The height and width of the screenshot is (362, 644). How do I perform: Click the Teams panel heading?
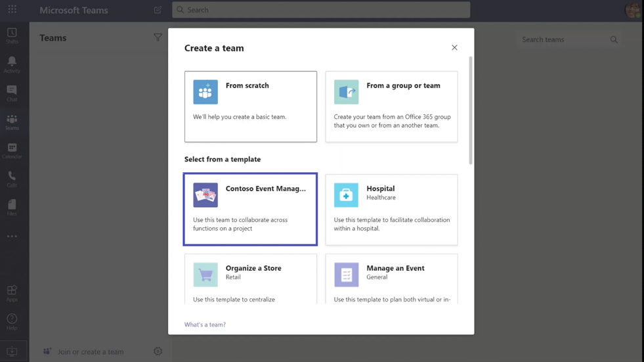(53, 38)
